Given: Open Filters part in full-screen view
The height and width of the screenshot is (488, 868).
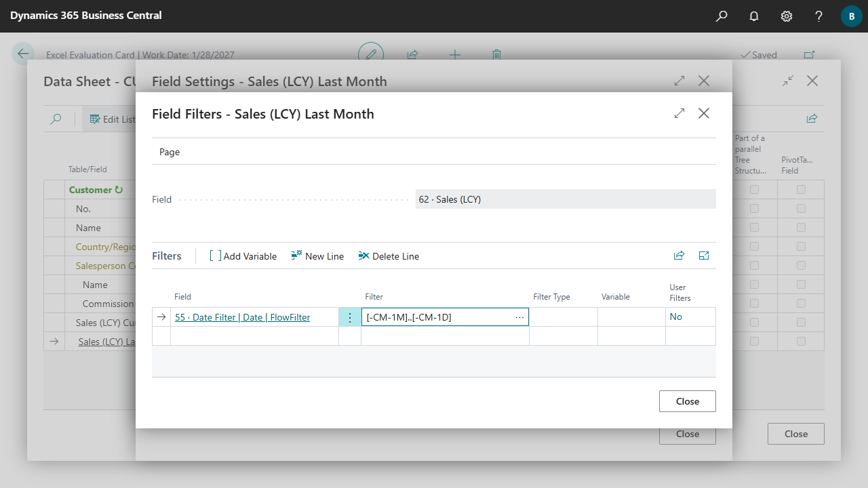Looking at the screenshot, I should pos(704,256).
